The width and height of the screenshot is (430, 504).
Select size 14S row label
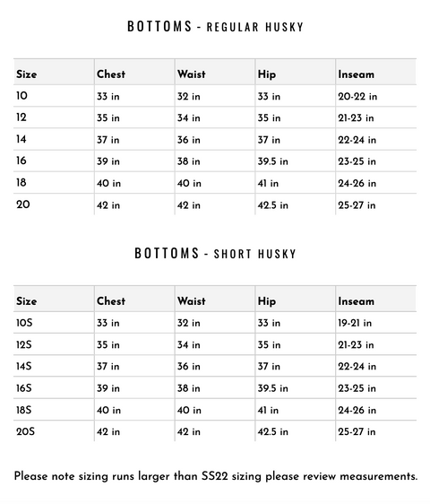[x=24, y=366]
